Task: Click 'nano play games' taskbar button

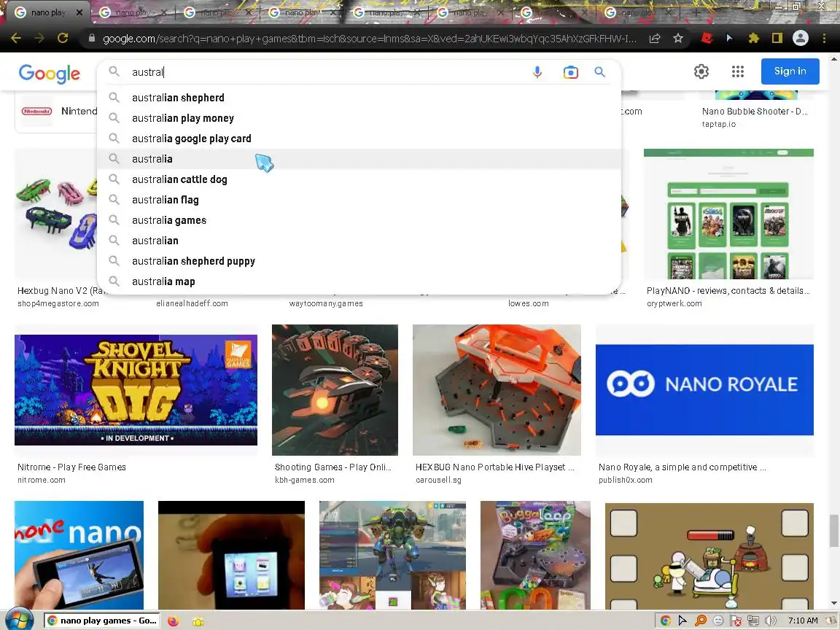Action: pos(102,621)
